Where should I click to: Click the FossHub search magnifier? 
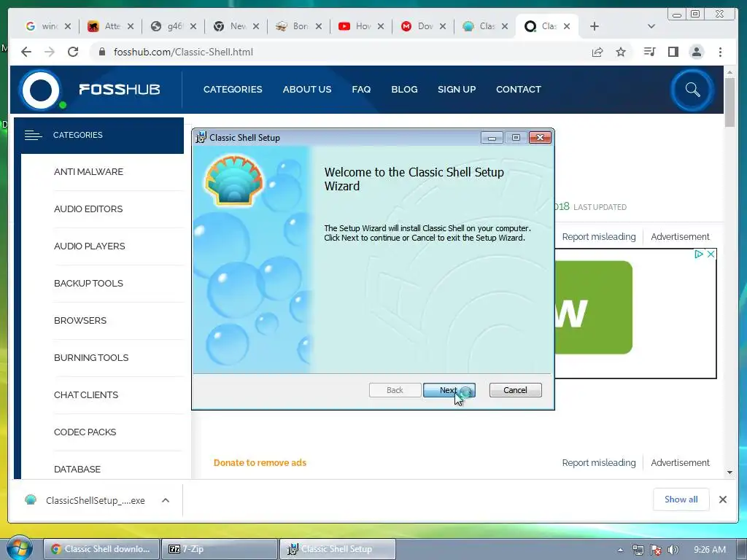click(692, 90)
